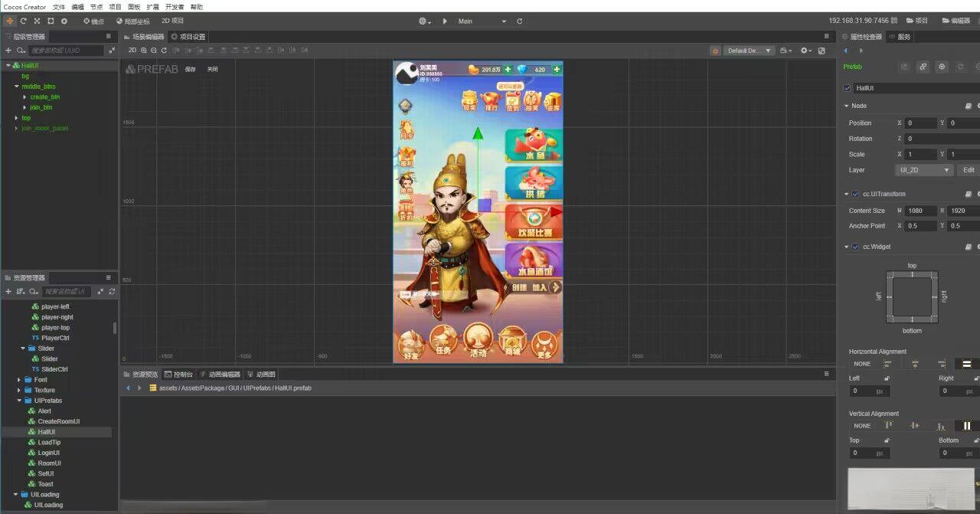
Task: Click the unlink prefab icon in Inspector
Action: pos(923,67)
